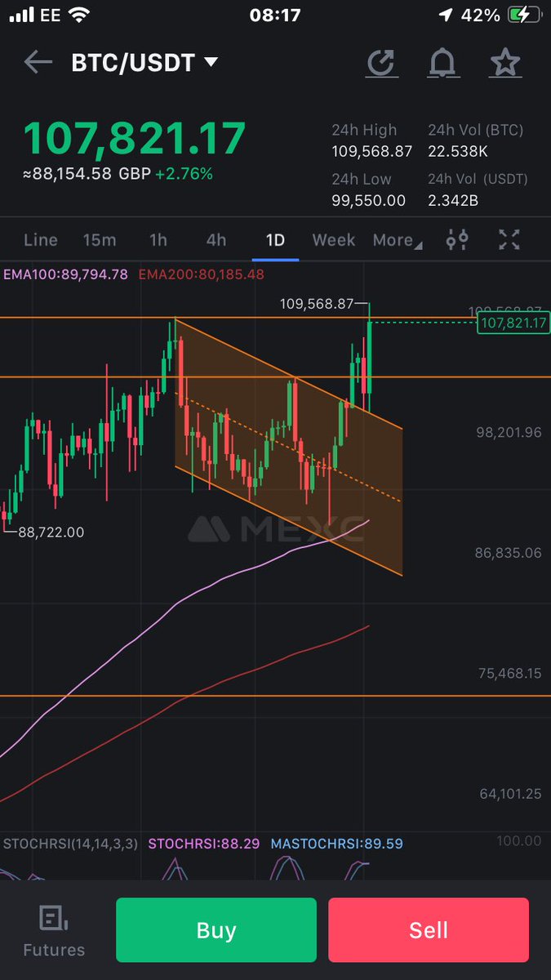This screenshot has height=980, width=551.
Task: Tap the +2.76% change percentage
Action: point(185,174)
